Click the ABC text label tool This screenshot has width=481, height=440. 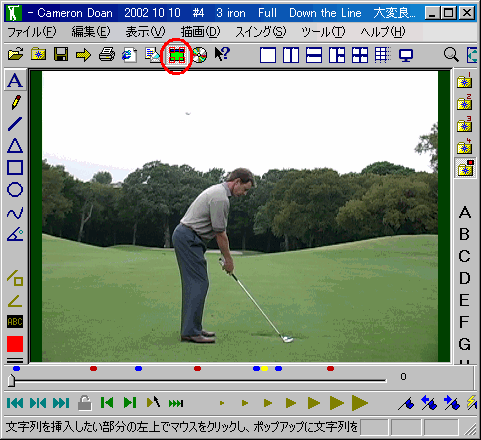click(15, 322)
